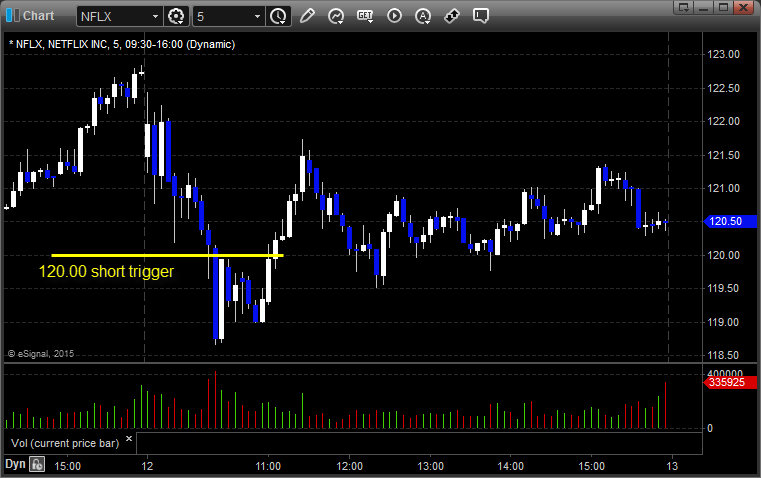Click the red 335925 volume marker
This screenshot has width=761, height=478.
[730, 382]
